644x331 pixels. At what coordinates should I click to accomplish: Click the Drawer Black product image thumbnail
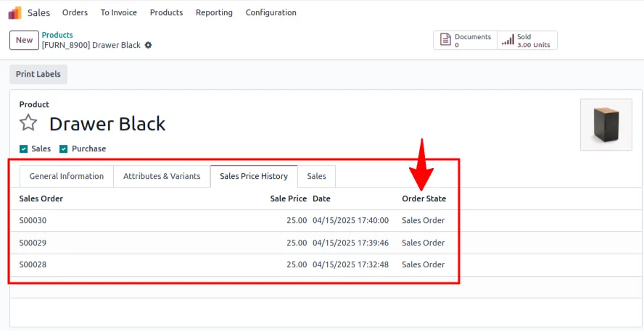606,125
